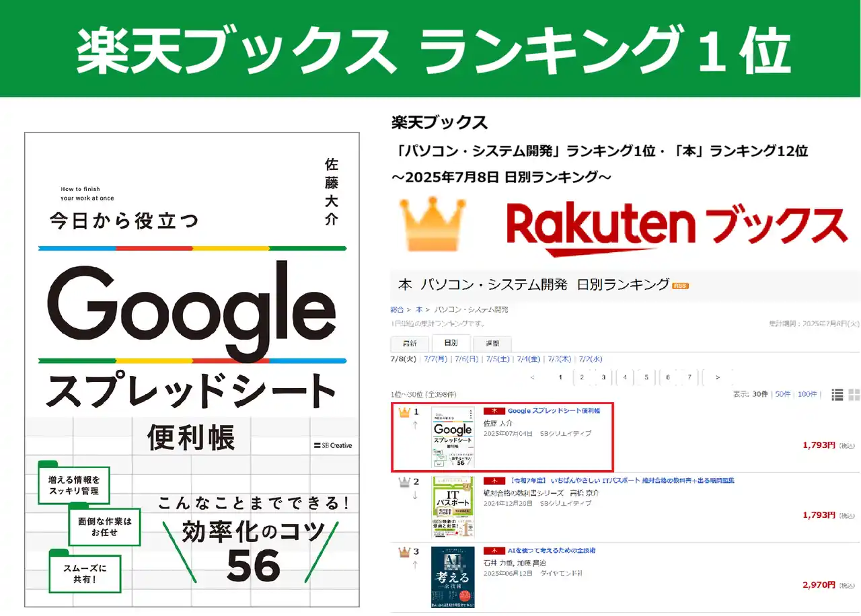Select page 1 in pagination
This screenshot has width=861, height=616.
pyautogui.click(x=560, y=377)
